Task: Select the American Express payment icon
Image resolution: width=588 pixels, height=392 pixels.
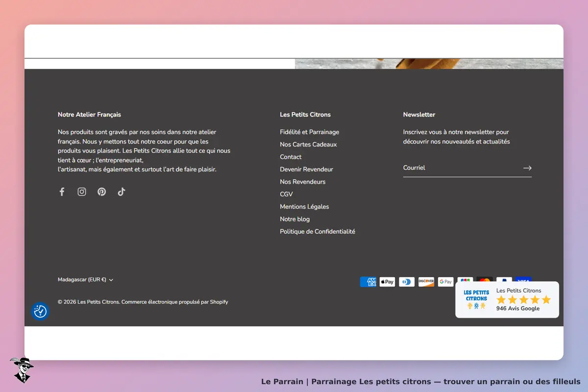Action: coord(368,282)
